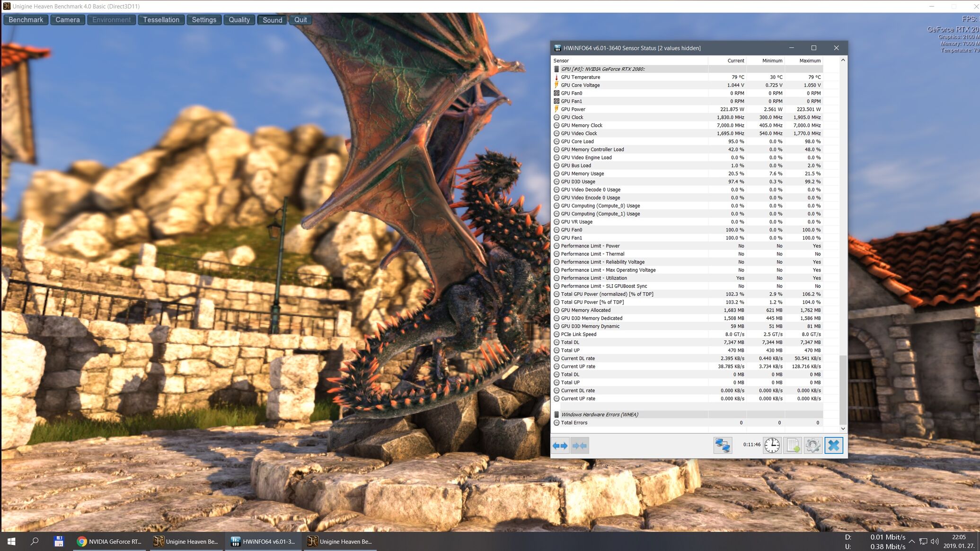Open the Camera menu in Heaven
Viewport: 980px width, 551px height.
[67, 20]
